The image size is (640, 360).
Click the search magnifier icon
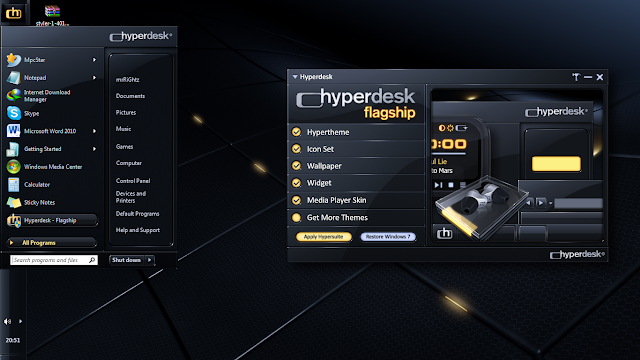(x=92, y=260)
